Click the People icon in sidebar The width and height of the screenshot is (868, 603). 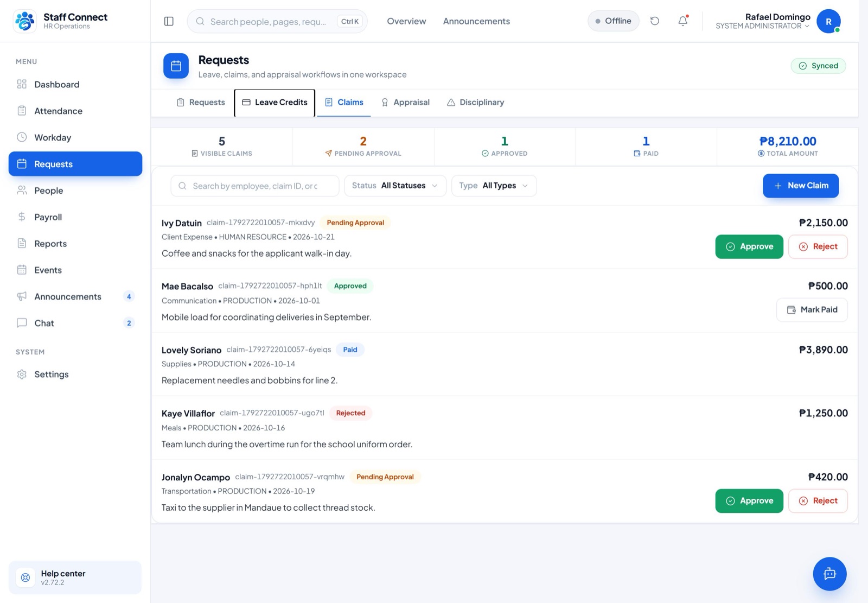[22, 191]
